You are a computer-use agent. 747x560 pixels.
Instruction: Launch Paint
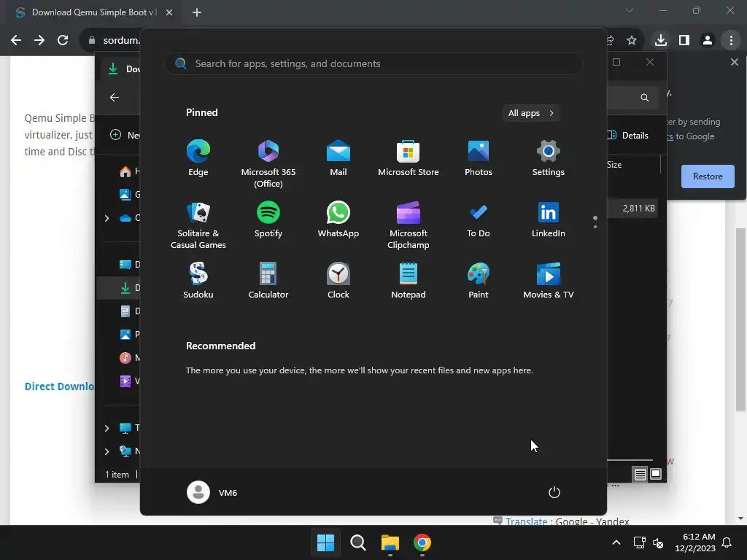[479, 281]
